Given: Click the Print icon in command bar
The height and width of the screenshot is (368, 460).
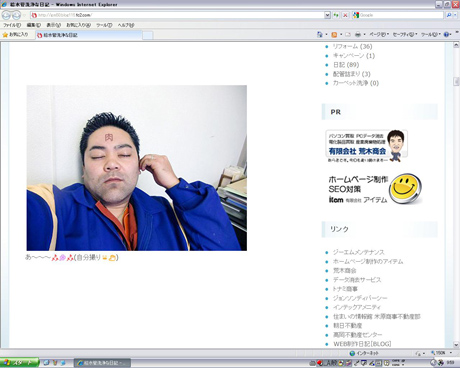Looking at the screenshot, I should click(x=358, y=35).
